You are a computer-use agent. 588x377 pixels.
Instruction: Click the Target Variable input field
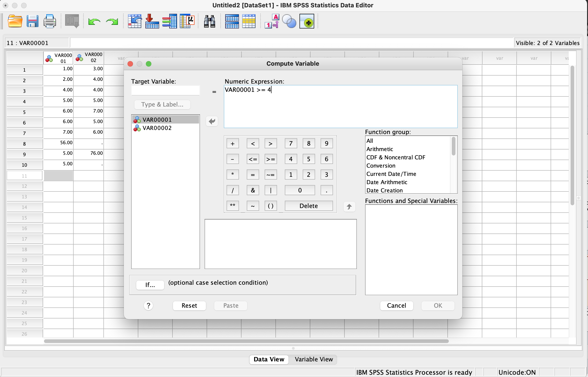[165, 91]
